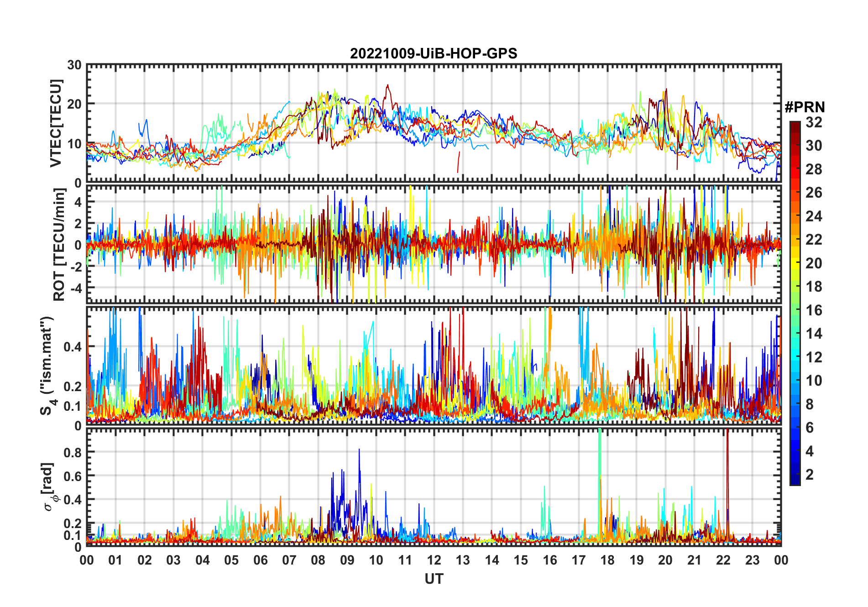The width and height of the screenshot is (868, 607).
Task: Click the #PRN colorbar title
Action: click(x=805, y=107)
